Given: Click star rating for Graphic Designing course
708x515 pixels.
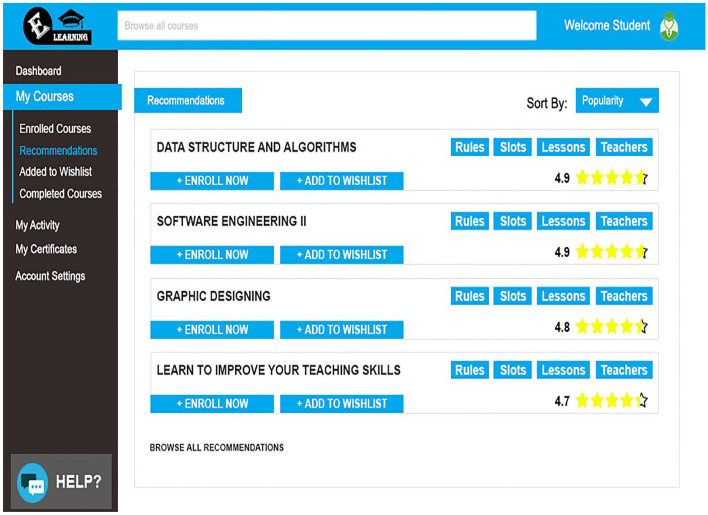Looking at the screenshot, I should [x=611, y=326].
